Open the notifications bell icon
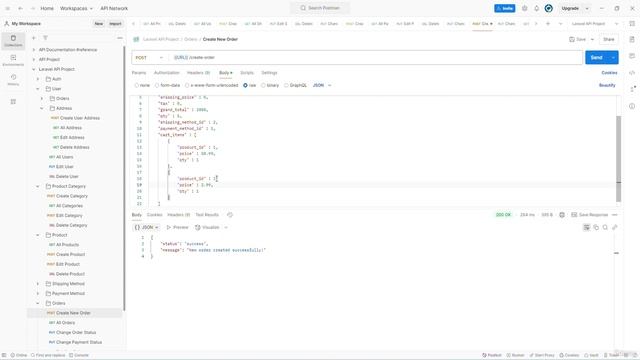 536,8
